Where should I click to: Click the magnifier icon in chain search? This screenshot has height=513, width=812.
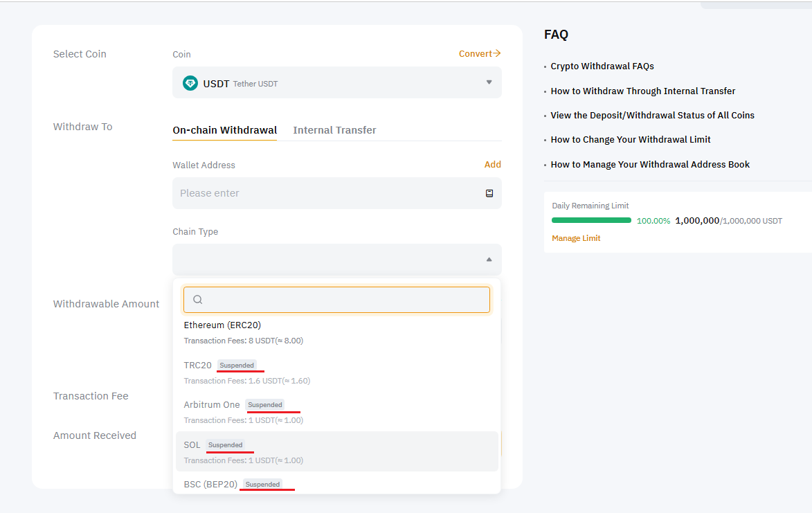click(198, 300)
